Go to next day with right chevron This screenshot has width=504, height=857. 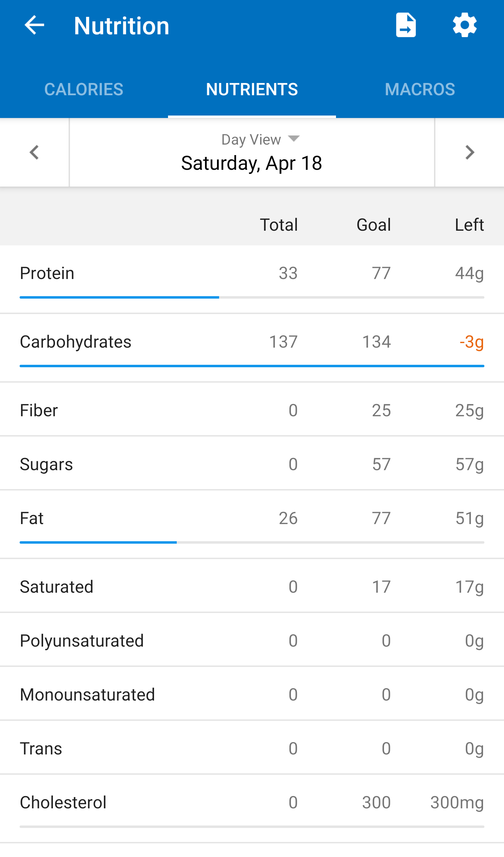click(x=469, y=153)
